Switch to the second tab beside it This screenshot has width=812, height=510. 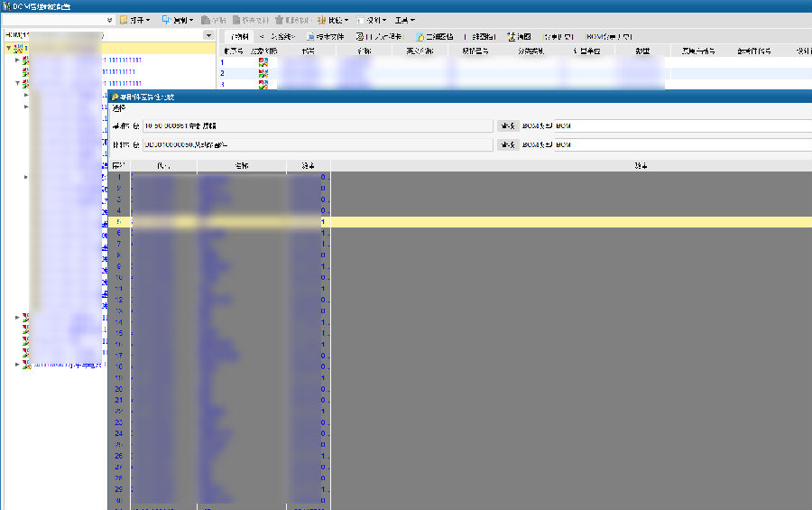click(x=277, y=37)
